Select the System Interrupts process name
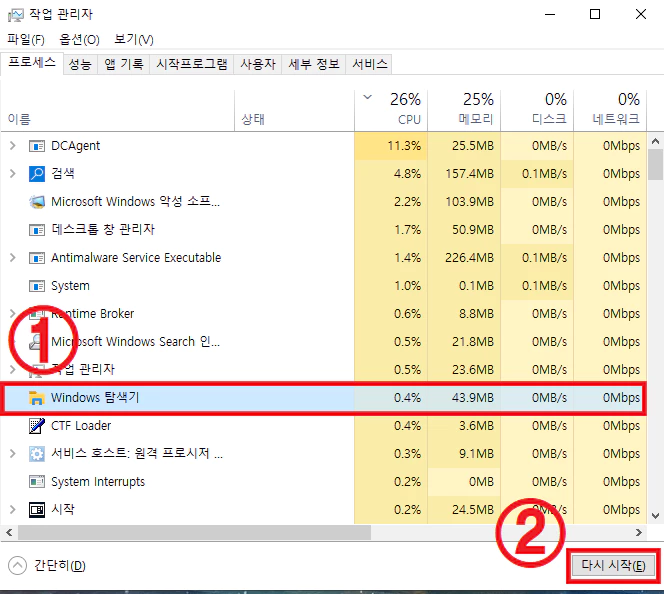 coord(98,482)
